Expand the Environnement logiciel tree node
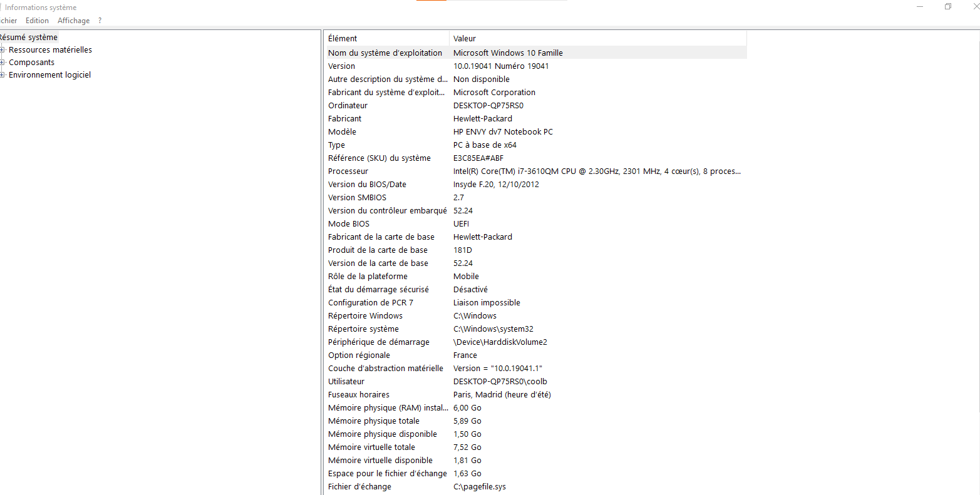Image resolution: width=980 pixels, height=495 pixels. [x=3, y=75]
